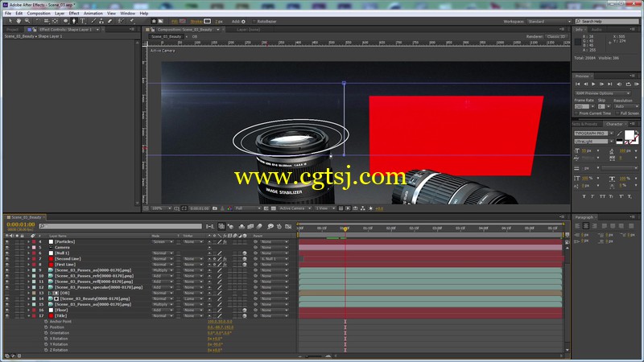The image size is (644, 362).
Task: Select the Clone Stamp tool
Action: click(101, 21)
